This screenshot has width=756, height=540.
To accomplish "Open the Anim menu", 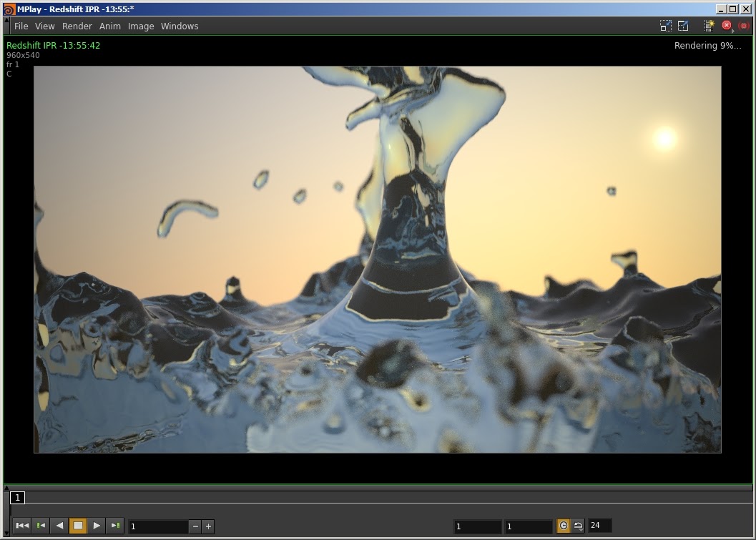I will pos(110,26).
